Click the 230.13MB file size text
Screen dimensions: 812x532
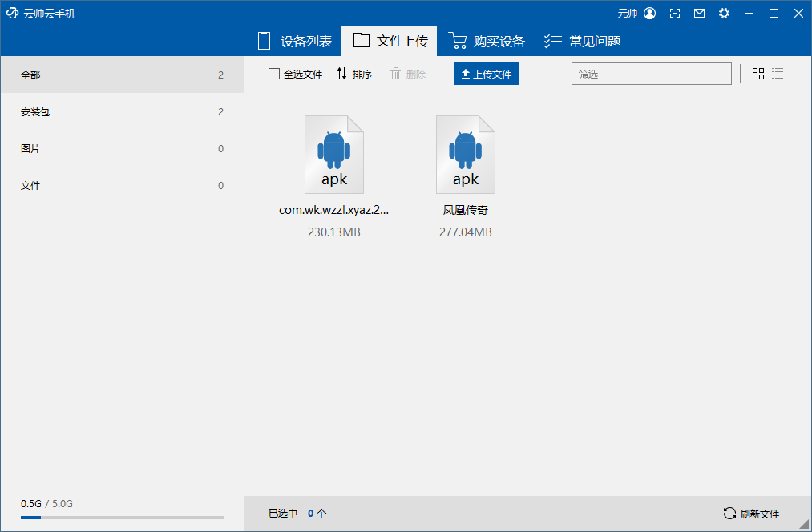pos(334,232)
